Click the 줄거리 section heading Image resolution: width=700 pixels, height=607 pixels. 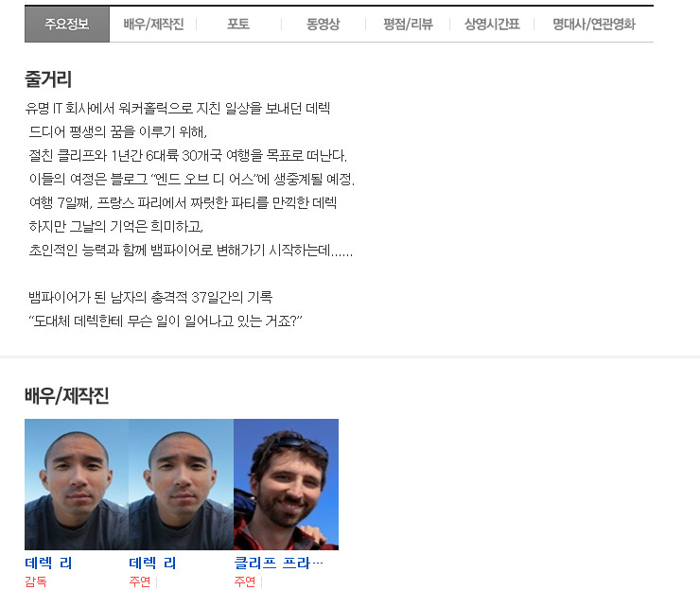click(x=48, y=79)
